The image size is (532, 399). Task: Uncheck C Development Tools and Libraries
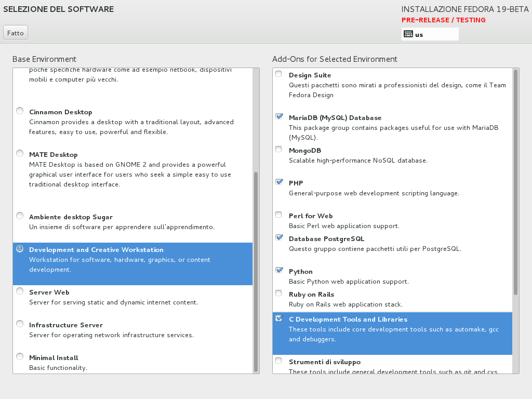click(x=279, y=318)
